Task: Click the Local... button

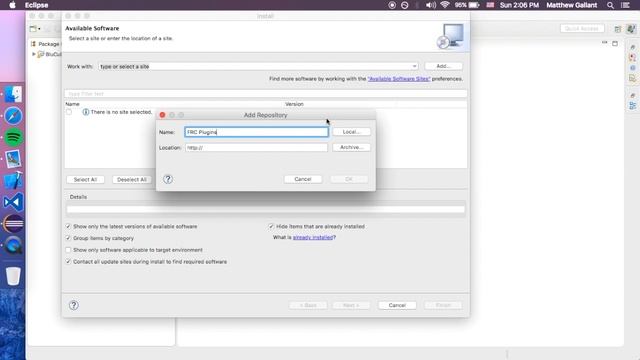Action: [x=351, y=132]
